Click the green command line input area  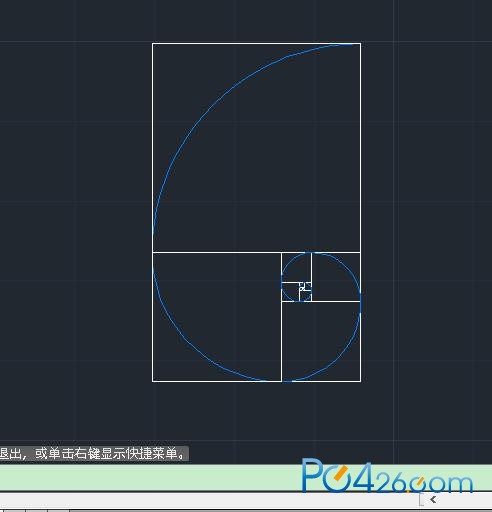click(x=150, y=477)
